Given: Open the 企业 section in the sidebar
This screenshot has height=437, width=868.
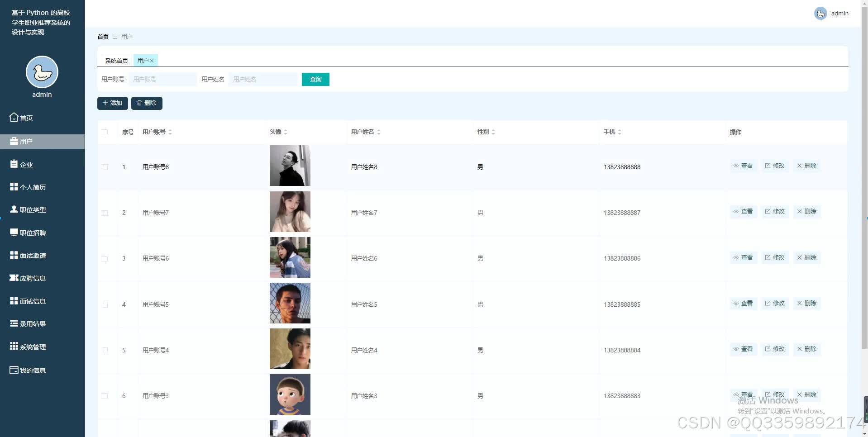Looking at the screenshot, I should (26, 164).
